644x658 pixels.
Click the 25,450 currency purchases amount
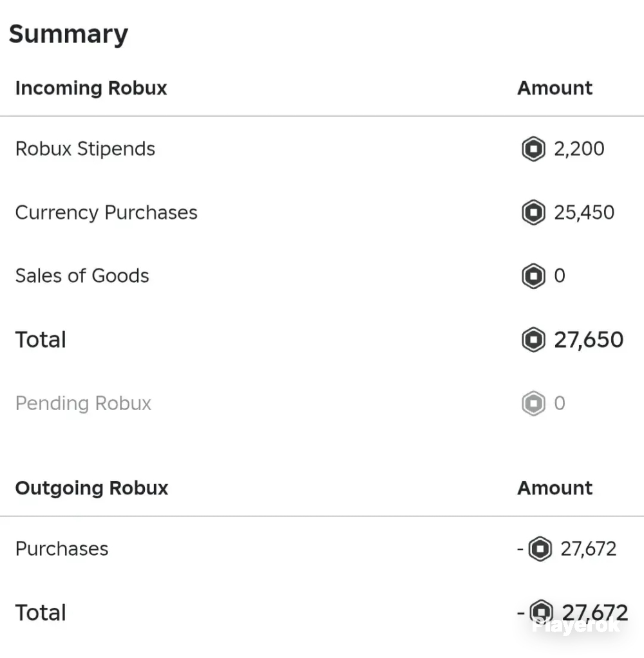pyautogui.click(x=584, y=212)
